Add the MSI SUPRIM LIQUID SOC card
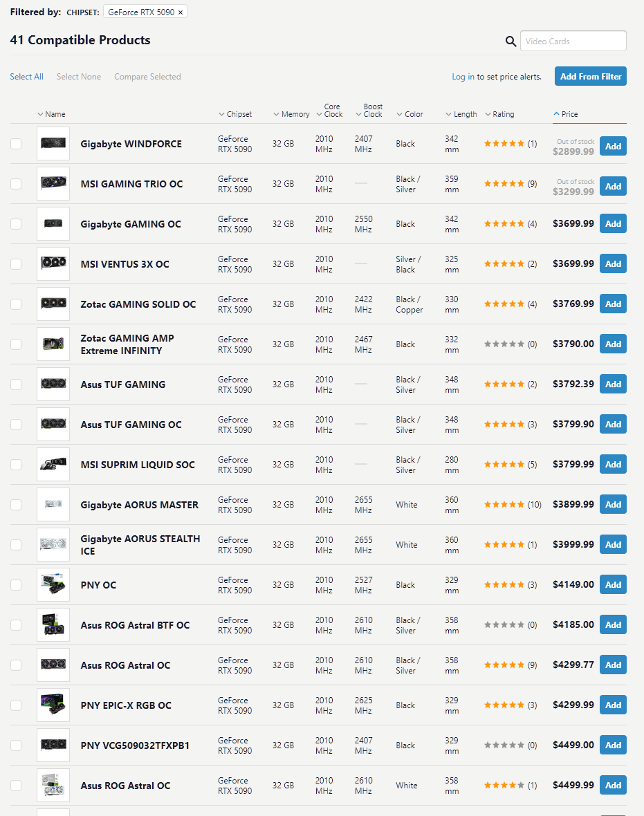Image resolution: width=644 pixels, height=816 pixels. click(x=613, y=464)
